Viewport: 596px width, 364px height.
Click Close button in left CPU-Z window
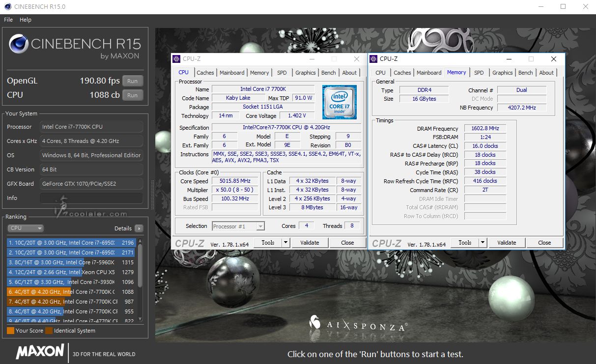tap(347, 243)
